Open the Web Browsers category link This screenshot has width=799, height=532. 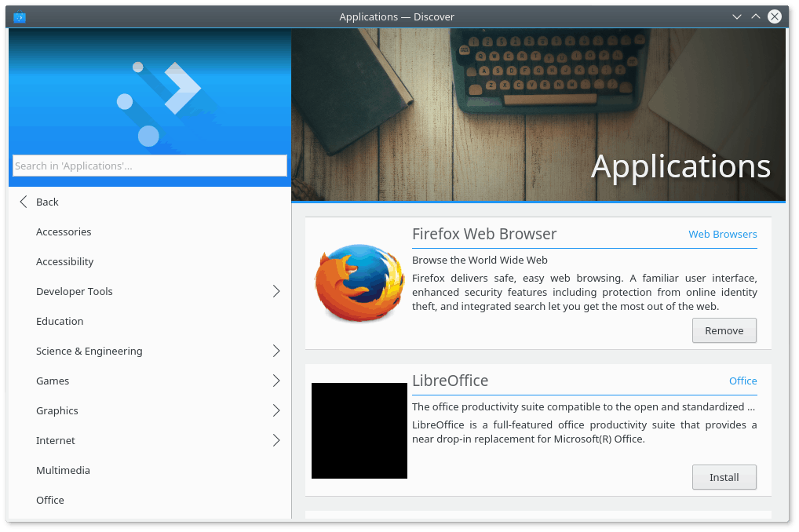723,235
